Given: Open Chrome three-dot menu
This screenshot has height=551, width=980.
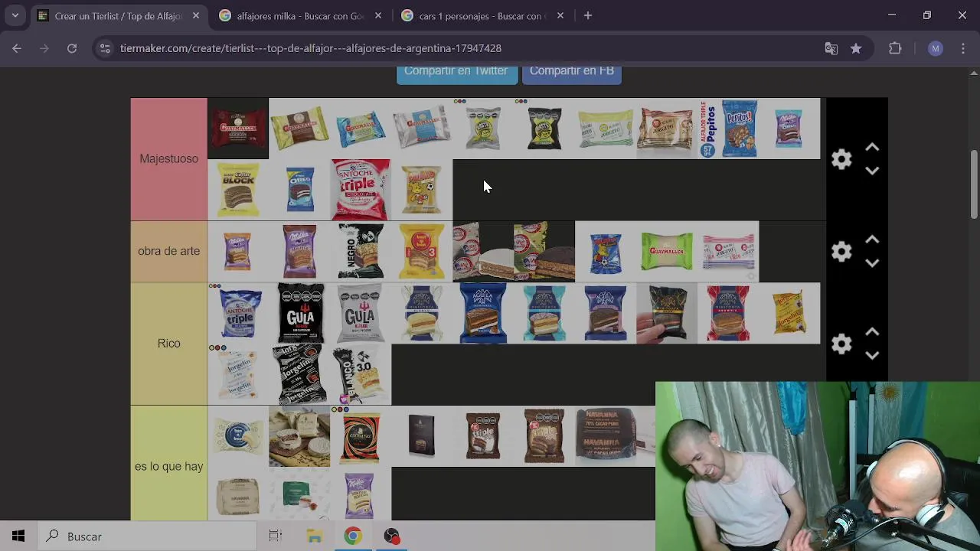Looking at the screenshot, I should pos(964,48).
